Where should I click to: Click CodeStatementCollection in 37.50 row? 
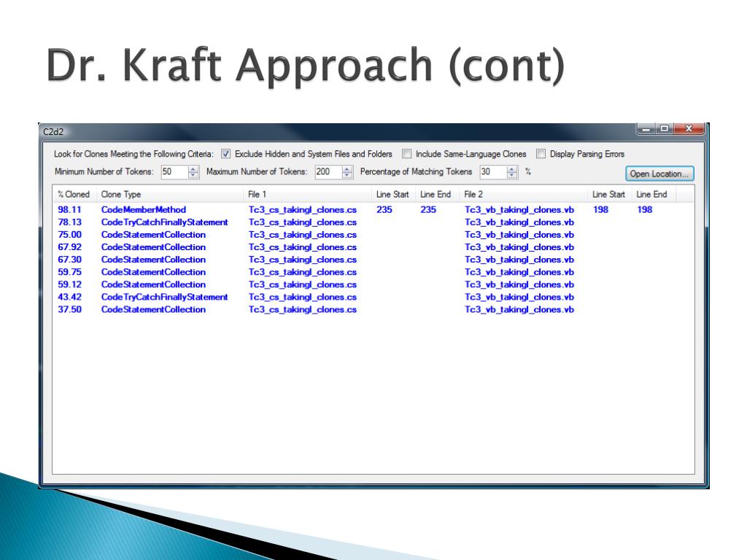click(x=153, y=309)
